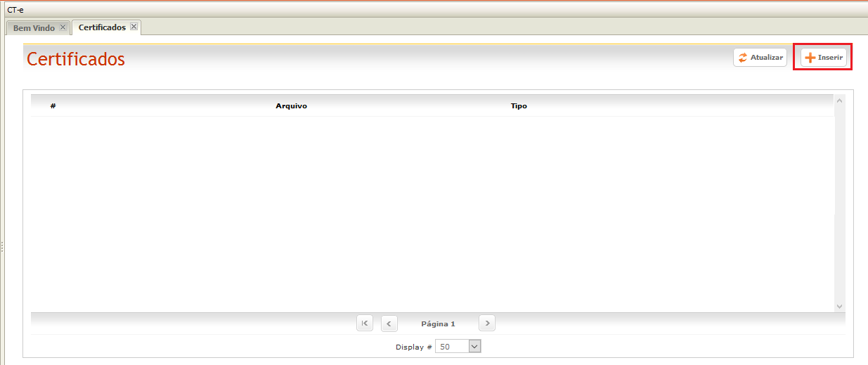This screenshot has height=365, width=868.
Task: Advance to the next page of results
Action: tap(487, 324)
